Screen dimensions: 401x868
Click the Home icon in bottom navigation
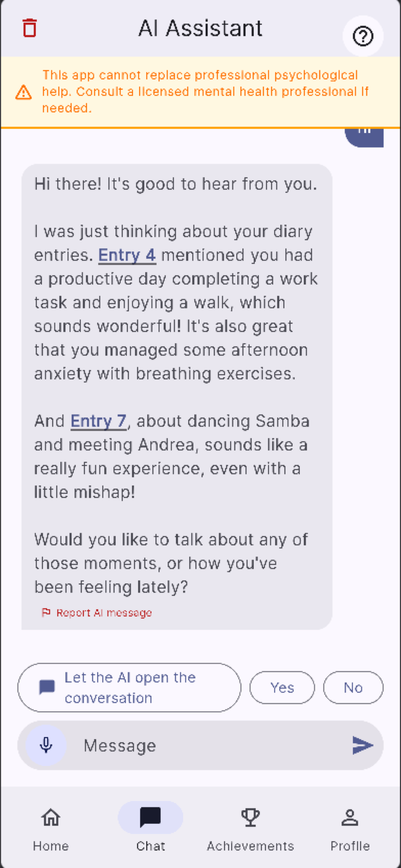[51, 817]
